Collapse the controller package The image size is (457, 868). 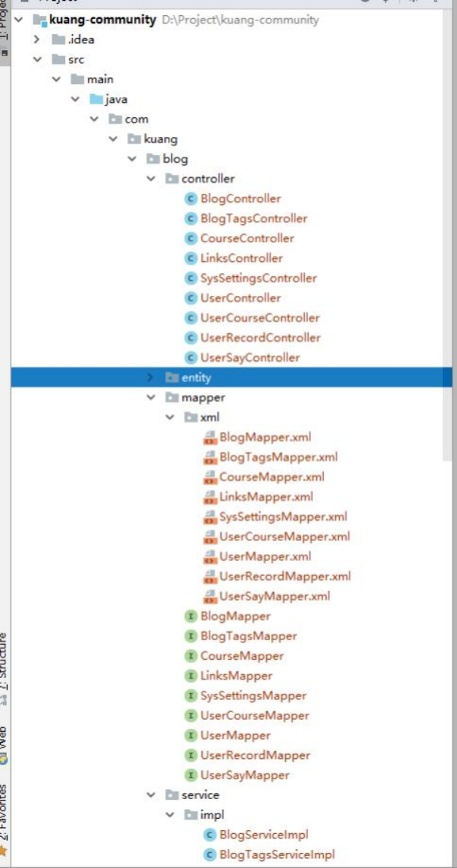coord(151,179)
